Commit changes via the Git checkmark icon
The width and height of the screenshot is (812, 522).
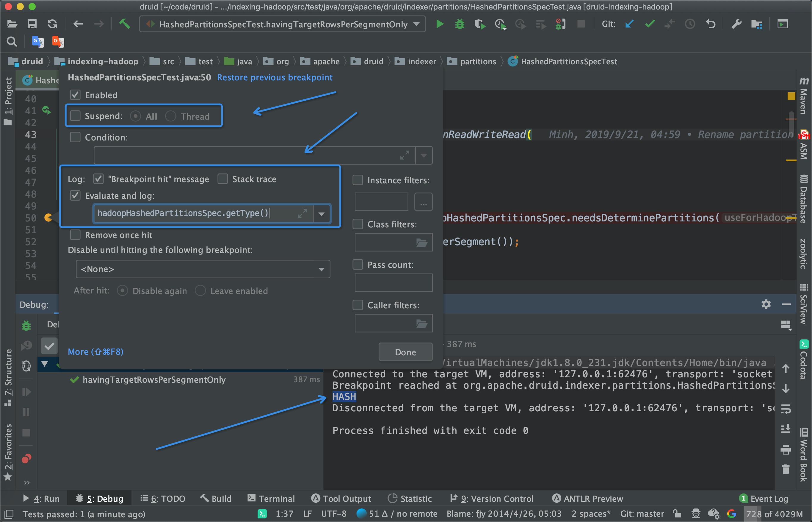pos(649,24)
